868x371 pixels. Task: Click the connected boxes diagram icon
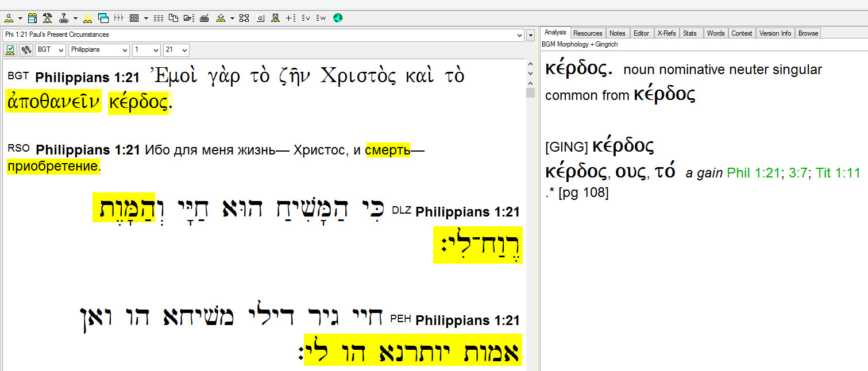point(244,18)
